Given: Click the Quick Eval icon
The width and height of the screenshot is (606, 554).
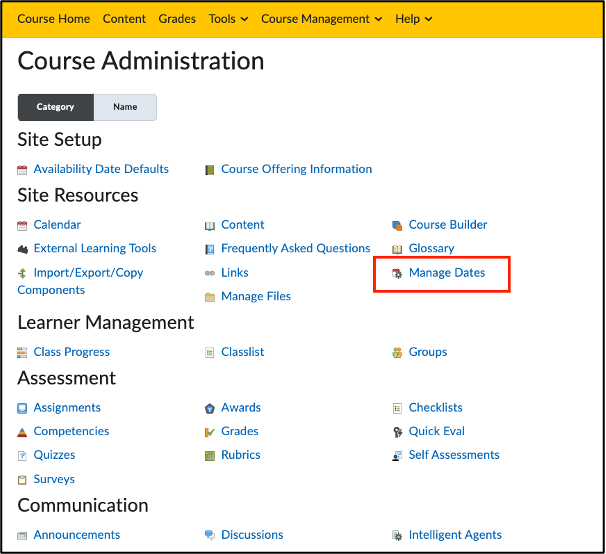Looking at the screenshot, I should 397,432.
